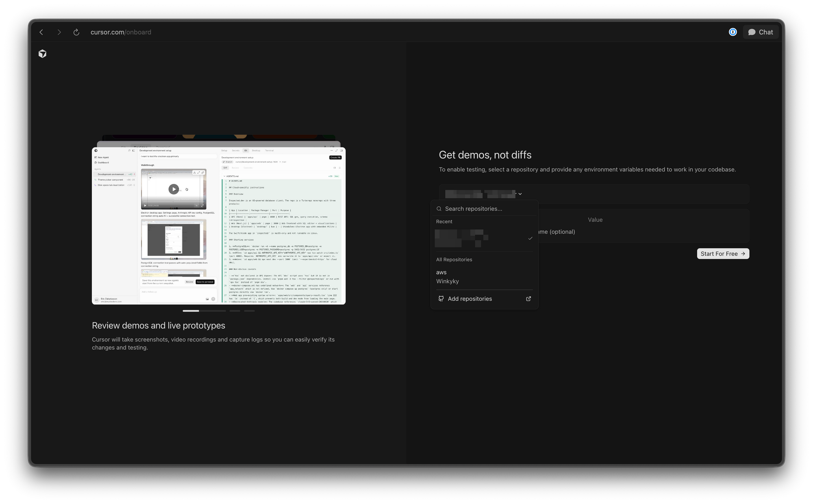Click the Cursor cube logo
813x504 pixels.
coord(42,54)
